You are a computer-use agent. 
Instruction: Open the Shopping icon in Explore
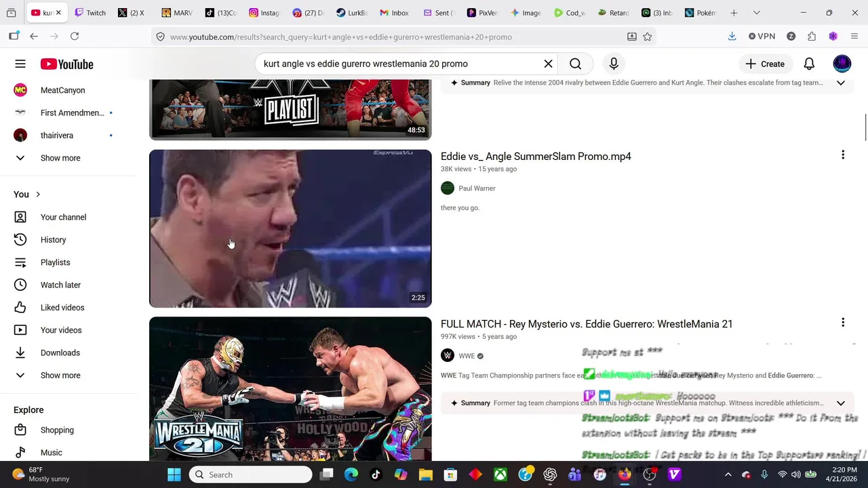click(20, 430)
